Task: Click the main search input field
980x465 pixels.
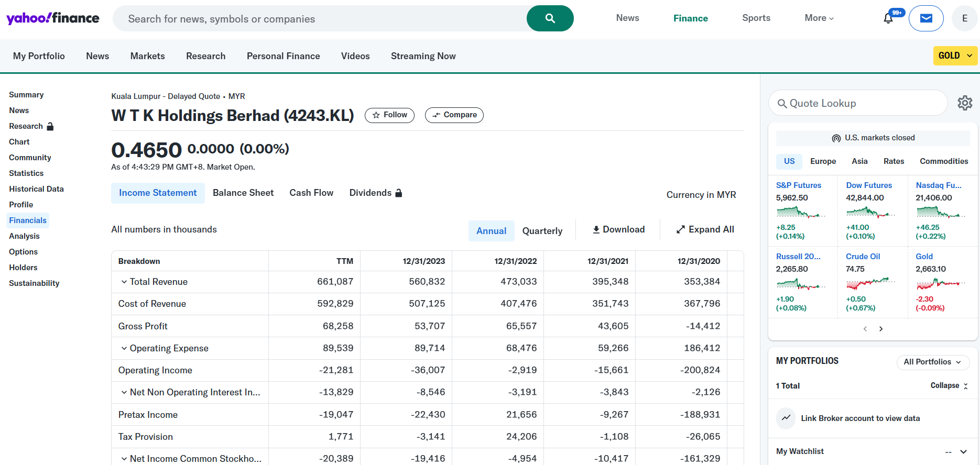Action: 320,18
